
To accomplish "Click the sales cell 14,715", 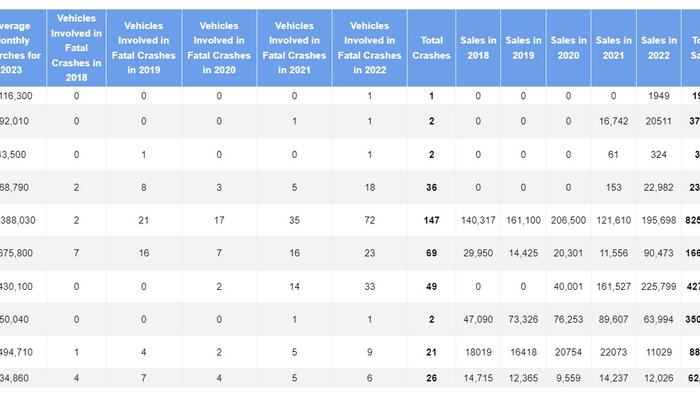I will [x=478, y=378].
